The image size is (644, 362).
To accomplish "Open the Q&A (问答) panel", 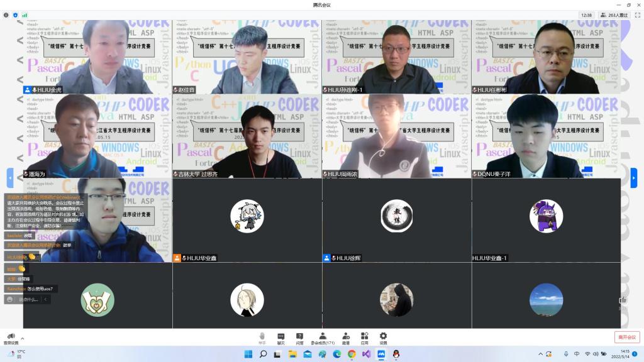I will click(x=300, y=337).
